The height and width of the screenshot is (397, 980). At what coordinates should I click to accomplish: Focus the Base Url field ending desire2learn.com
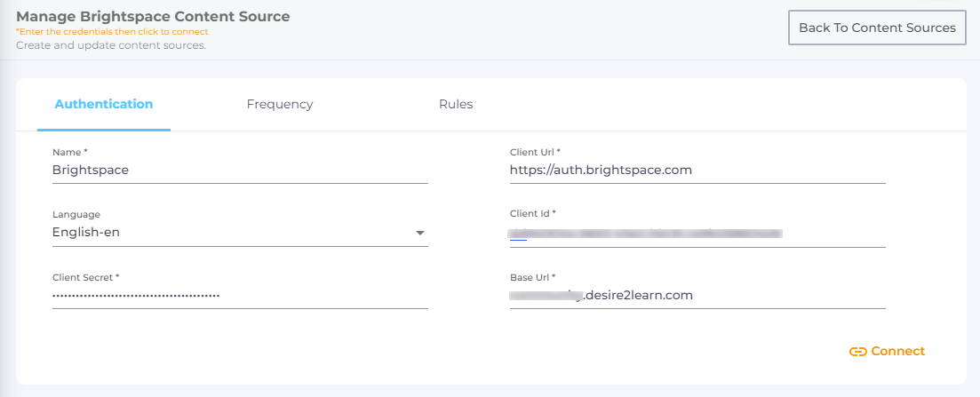[697, 295]
